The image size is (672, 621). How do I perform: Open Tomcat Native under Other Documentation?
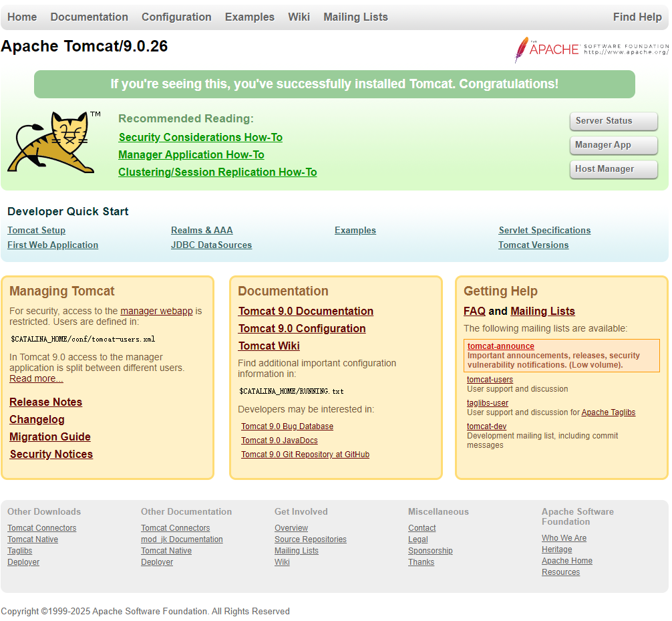coord(166,551)
